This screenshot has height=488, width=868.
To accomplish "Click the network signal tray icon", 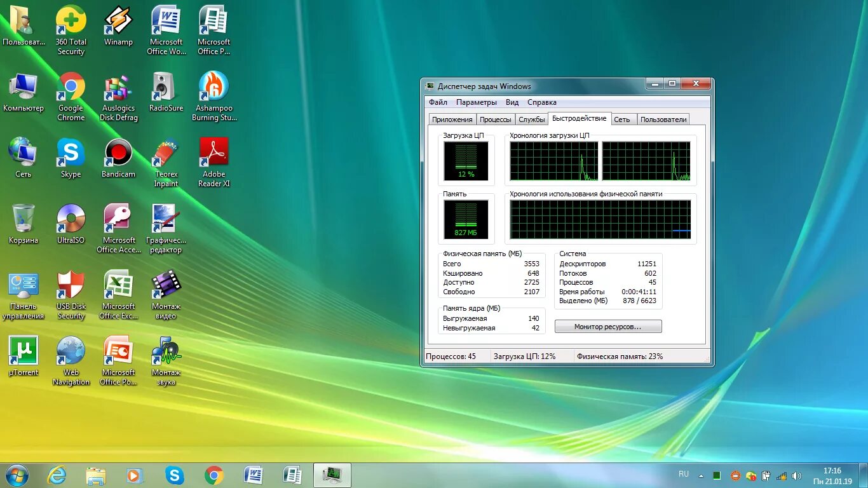I will [782, 475].
